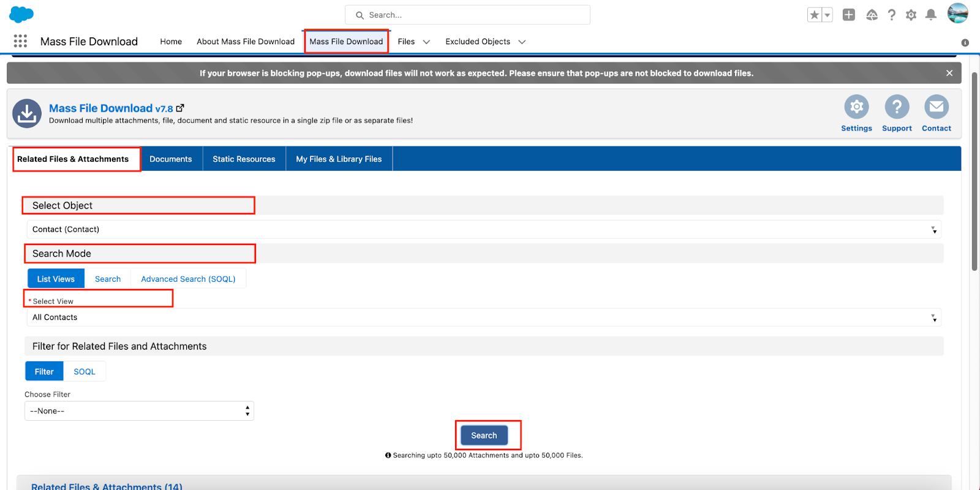Screen dimensions: 980x490
Task: Select Advanced Search (SOQL) mode
Action: (x=188, y=279)
